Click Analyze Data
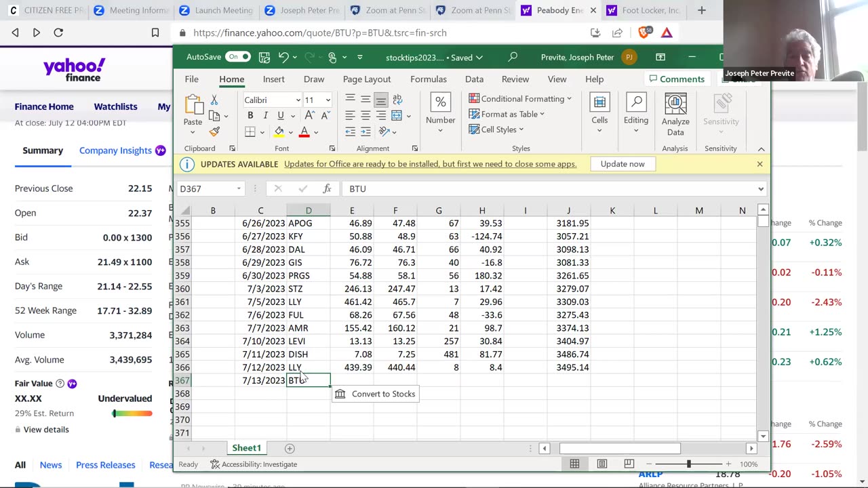Image resolution: width=868 pixels, height=488 pixels. [x=675, y=115]
